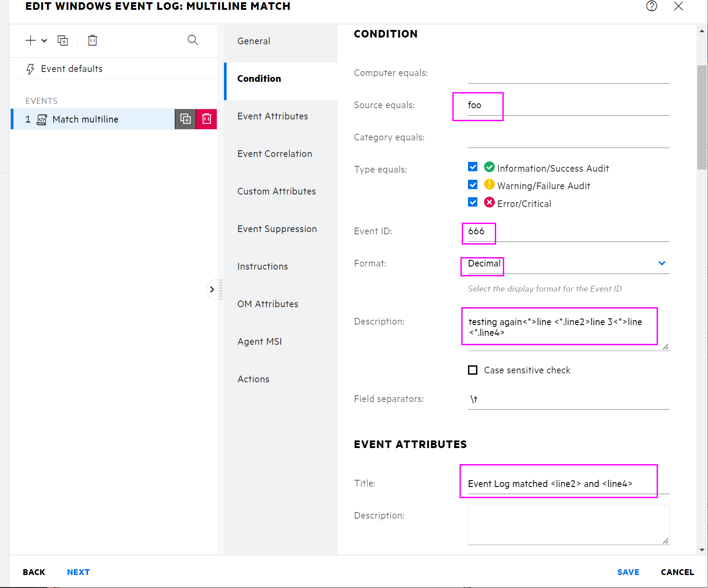Expand the collapsed side panel chevron
Viewport: 708px width, 588px height.
click(212, 290)
